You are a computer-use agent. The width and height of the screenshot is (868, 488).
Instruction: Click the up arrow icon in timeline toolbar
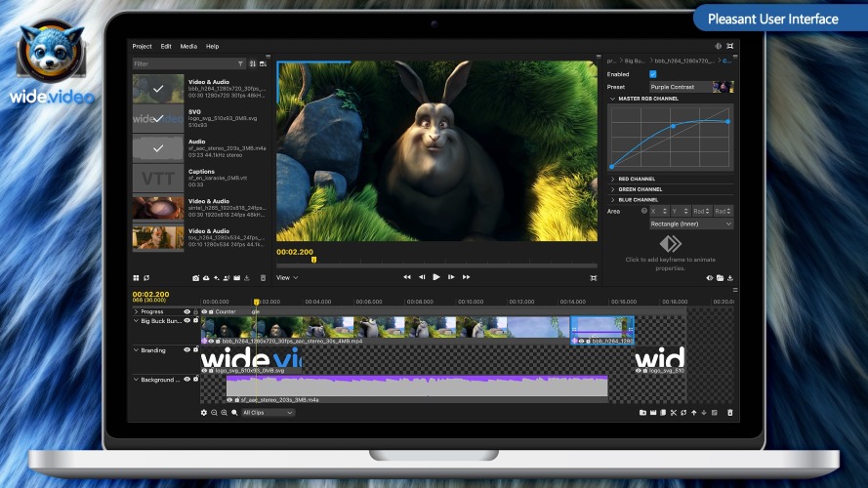coord(693,412)
